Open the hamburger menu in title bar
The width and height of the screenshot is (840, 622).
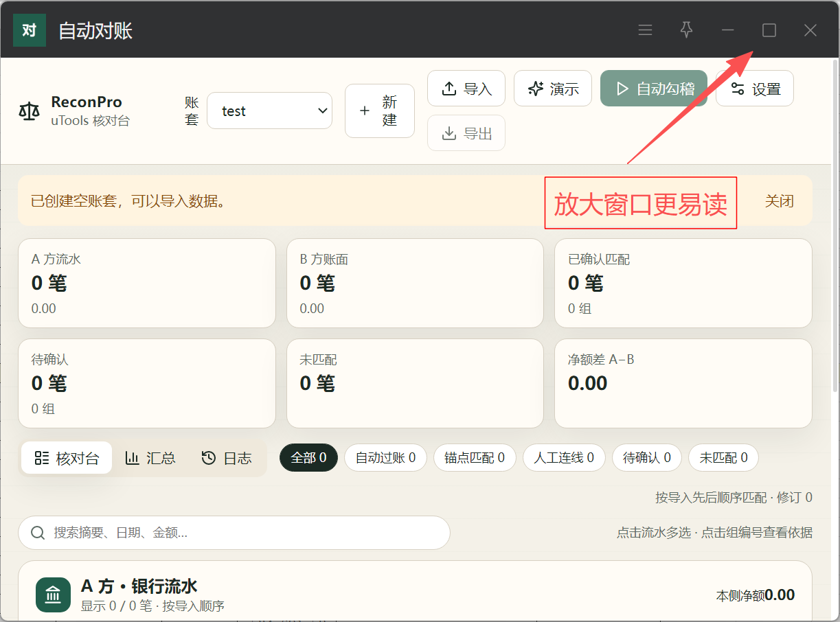coord(645,30)
